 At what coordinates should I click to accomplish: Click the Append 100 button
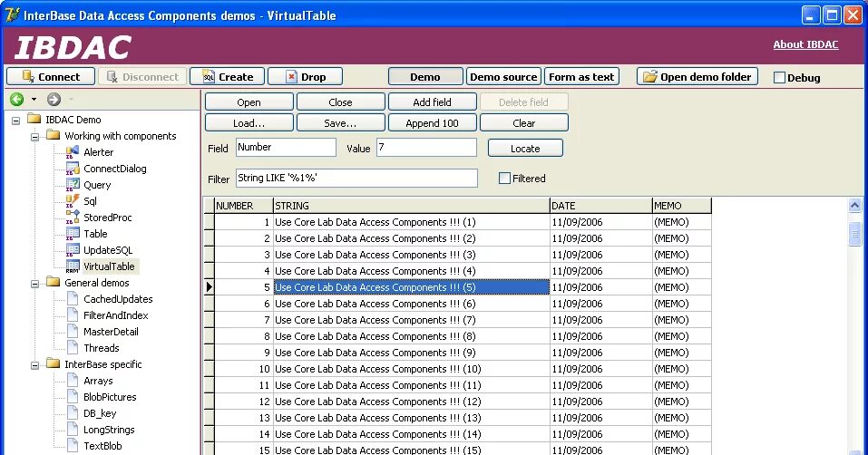point(433,122)
